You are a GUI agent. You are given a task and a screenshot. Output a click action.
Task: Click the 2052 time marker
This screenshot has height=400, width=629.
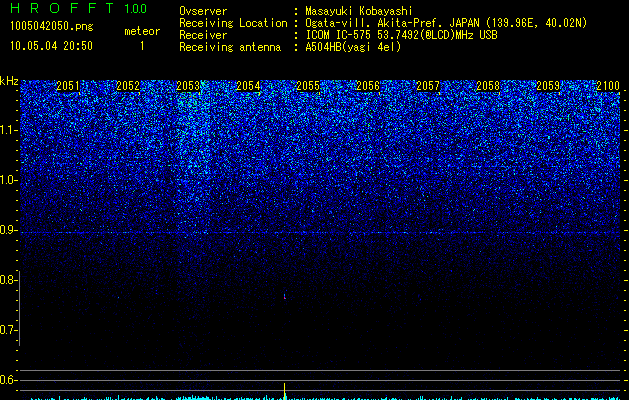click(x=128, y=86)
